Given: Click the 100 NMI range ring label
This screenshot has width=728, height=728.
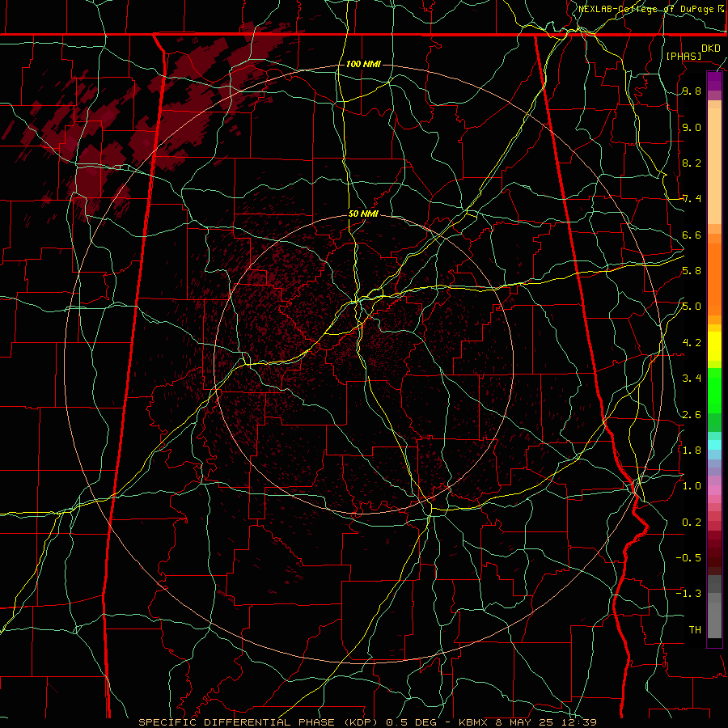Looking at the screenshot, I should coord(363,64).
